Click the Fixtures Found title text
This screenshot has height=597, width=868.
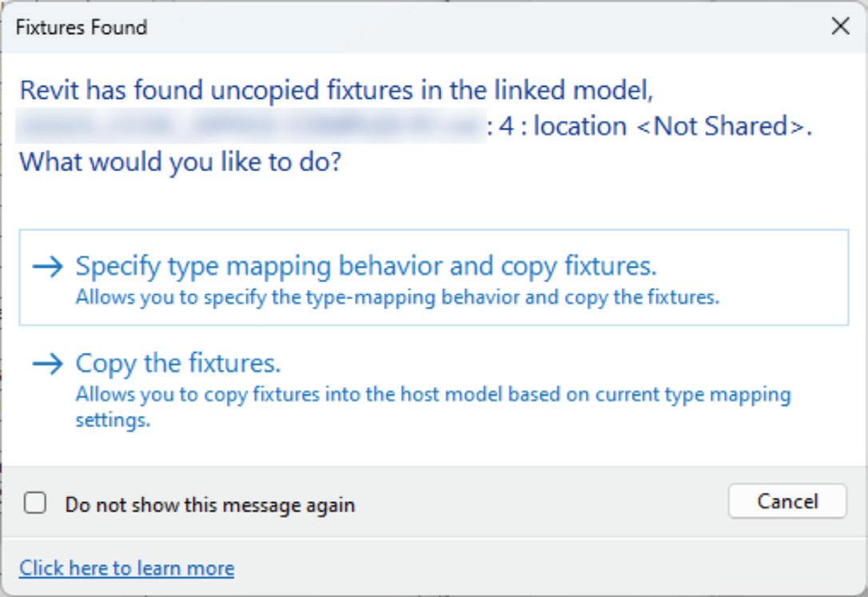(x=82, y=27)
